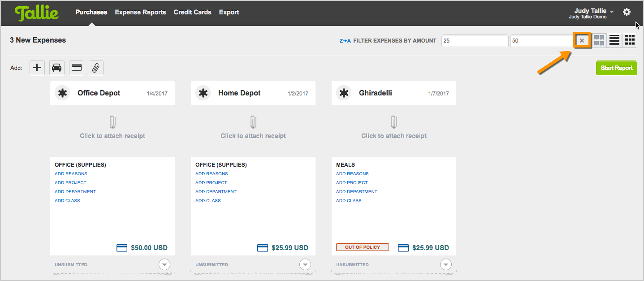
Task: Attach receipt using paperclip Add icon
Action: (96, 68)
